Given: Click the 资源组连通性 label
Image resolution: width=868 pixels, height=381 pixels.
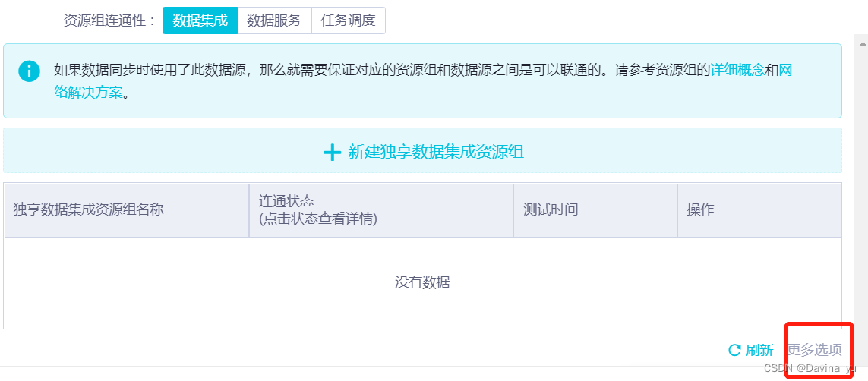Looking at the screenshot, I should pos(109,20).
